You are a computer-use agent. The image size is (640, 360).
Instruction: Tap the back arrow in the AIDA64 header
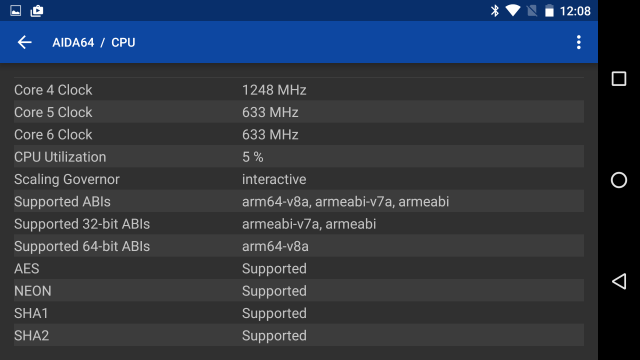(x=24, y=42)
